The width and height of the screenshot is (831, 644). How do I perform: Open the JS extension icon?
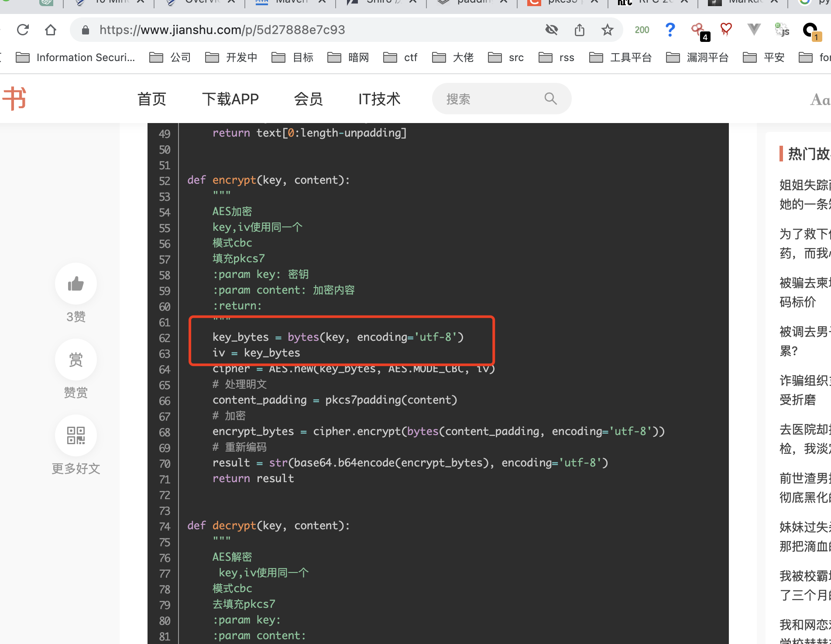click(x=782, y=30)
